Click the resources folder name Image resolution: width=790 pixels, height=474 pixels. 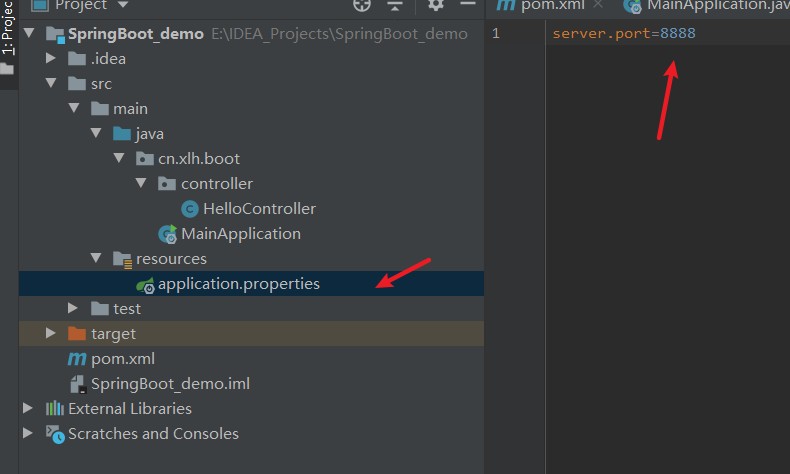click(x=171, y=259)
